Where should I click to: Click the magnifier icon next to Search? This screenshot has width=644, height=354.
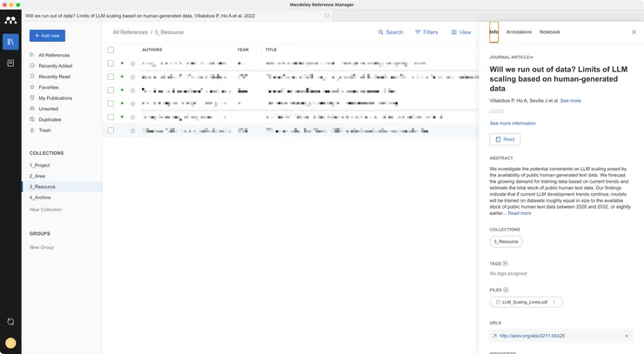point(380,32)
